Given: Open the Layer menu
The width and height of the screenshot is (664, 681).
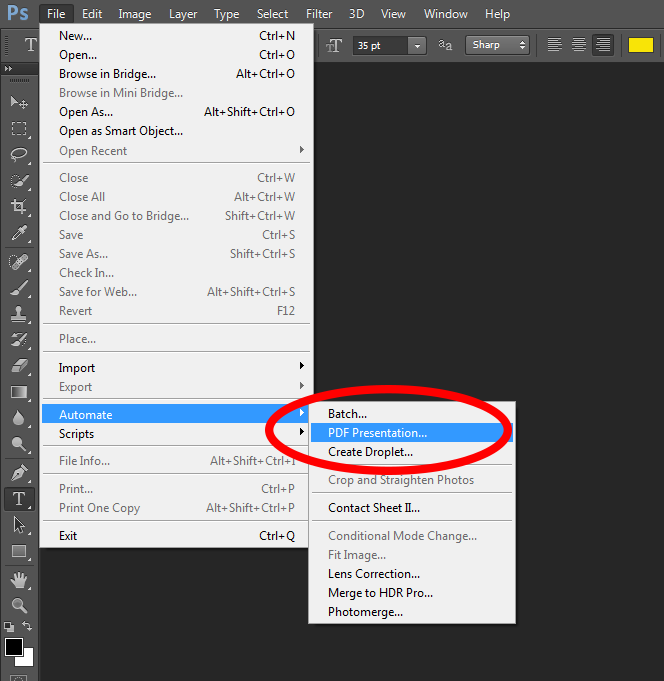Looking at the screenshot, I should click(x=183, y=14).
